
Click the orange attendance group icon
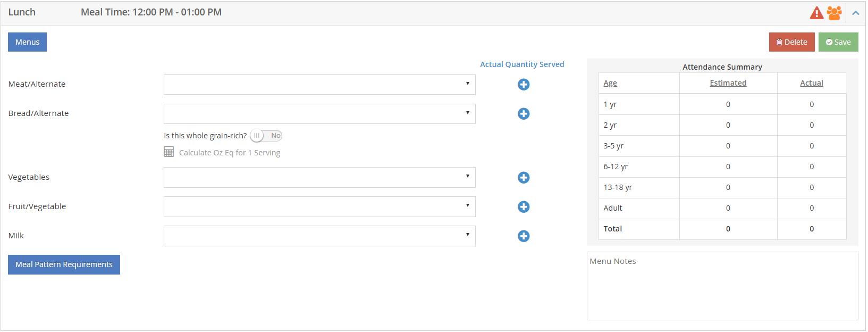[834, 13]
